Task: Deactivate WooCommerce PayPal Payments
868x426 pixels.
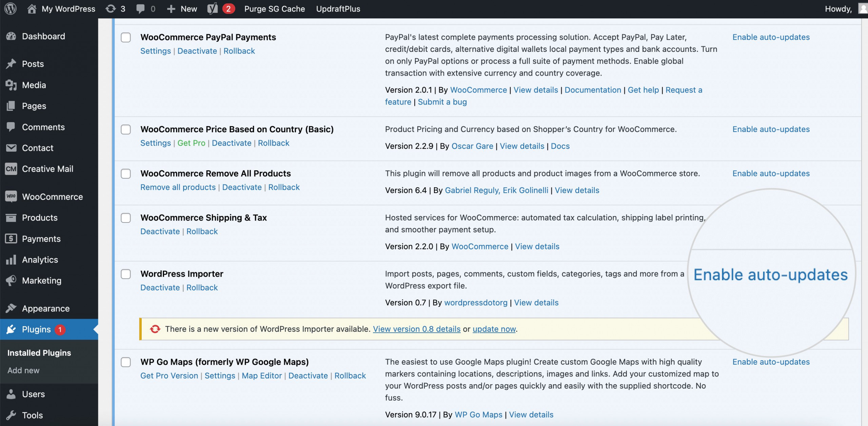Action: tap(197, 51)
